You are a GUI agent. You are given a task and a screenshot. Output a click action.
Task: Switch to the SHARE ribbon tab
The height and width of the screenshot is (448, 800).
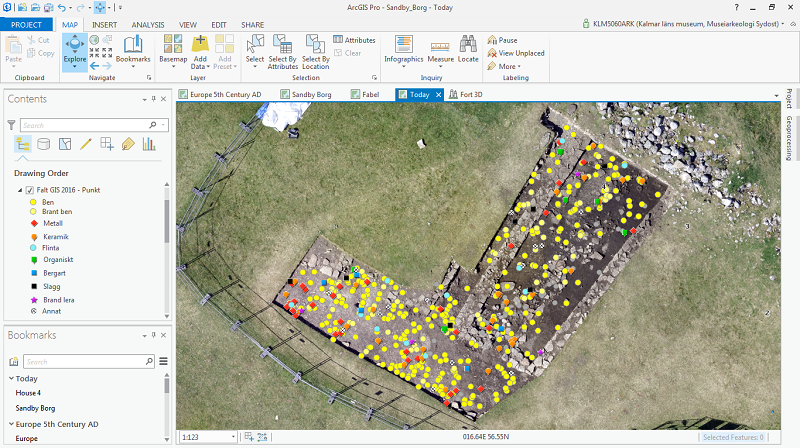(253, 24)
